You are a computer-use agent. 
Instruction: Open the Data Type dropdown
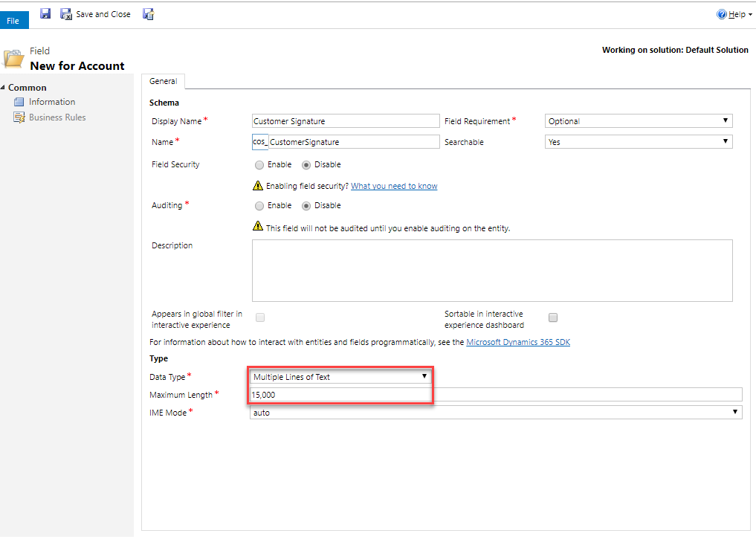coord(340,377)
